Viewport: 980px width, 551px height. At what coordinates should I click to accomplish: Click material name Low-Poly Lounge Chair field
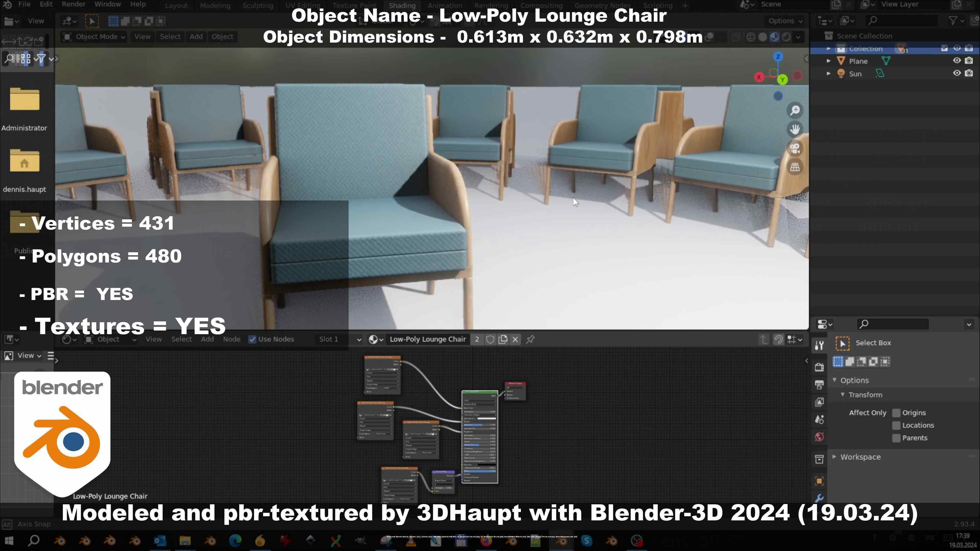(428, 340)
